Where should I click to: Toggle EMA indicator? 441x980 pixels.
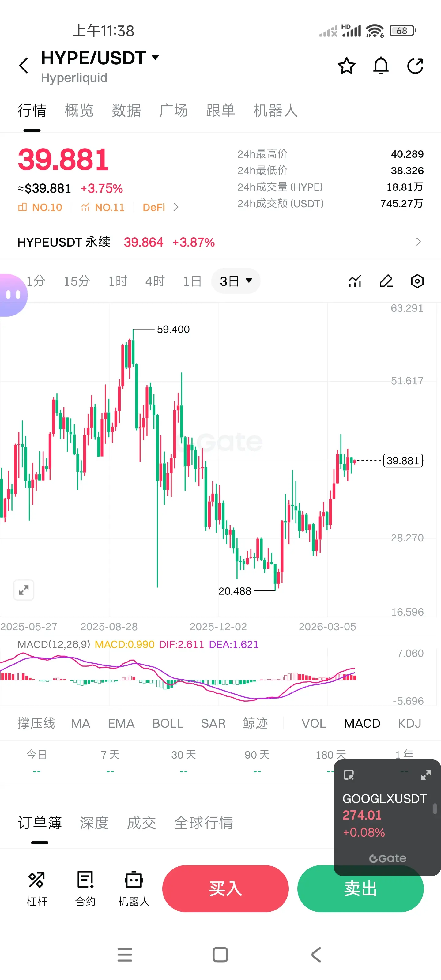pos(121,723)
